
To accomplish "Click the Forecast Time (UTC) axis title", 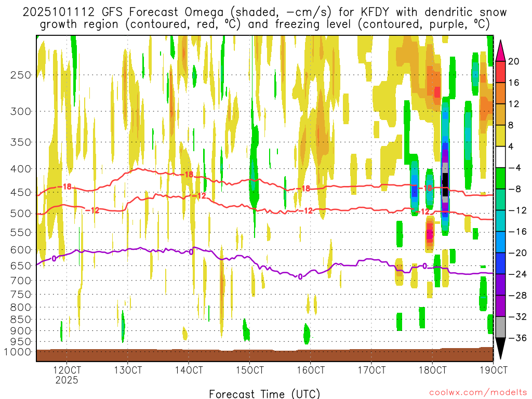I will (x=264, y=393).
